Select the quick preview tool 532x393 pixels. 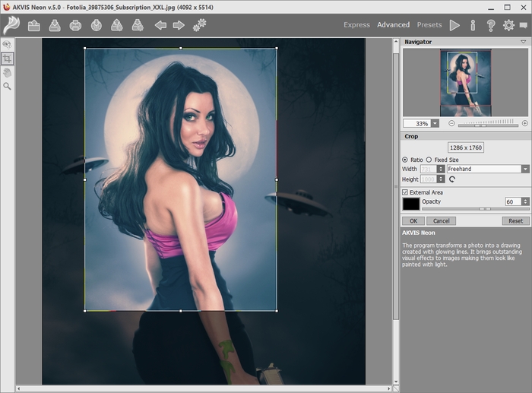(x=7, y=44)
